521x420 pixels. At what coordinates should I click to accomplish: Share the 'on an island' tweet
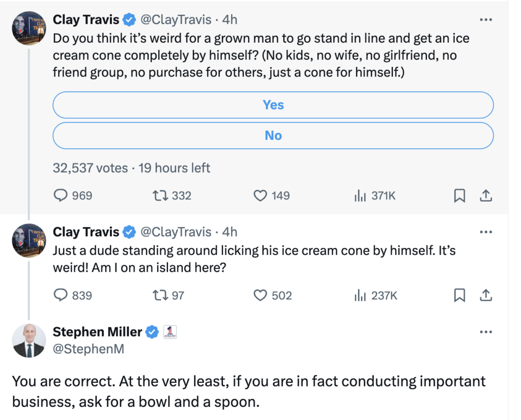[485, 295]
